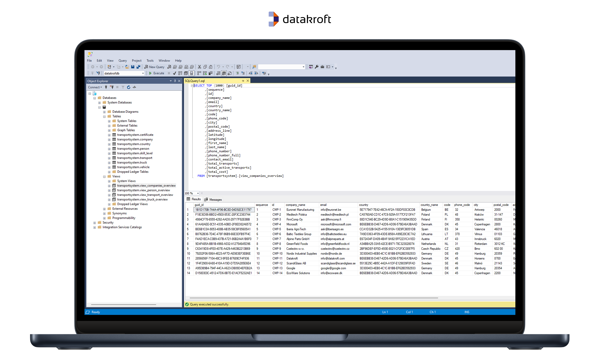This screenshot has height=364, width=600.
Task: Click the wrench Properties icon
Action: coord(316,67)
